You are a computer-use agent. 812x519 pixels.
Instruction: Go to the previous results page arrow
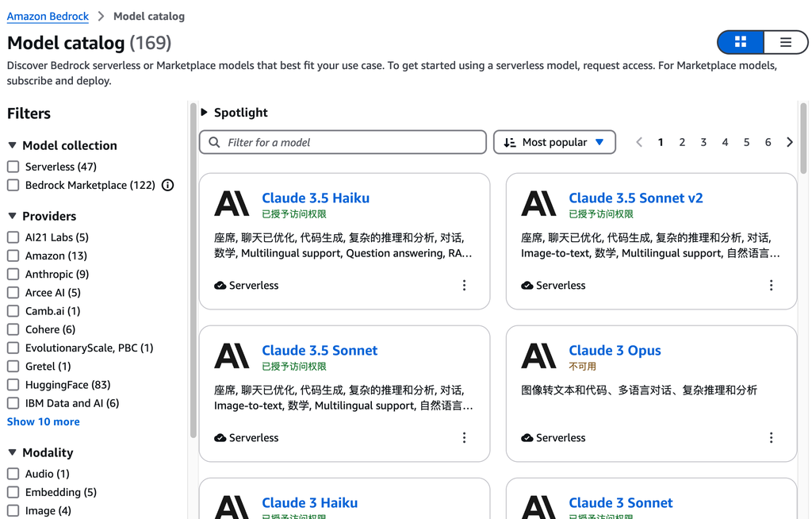tap(639, 142)
